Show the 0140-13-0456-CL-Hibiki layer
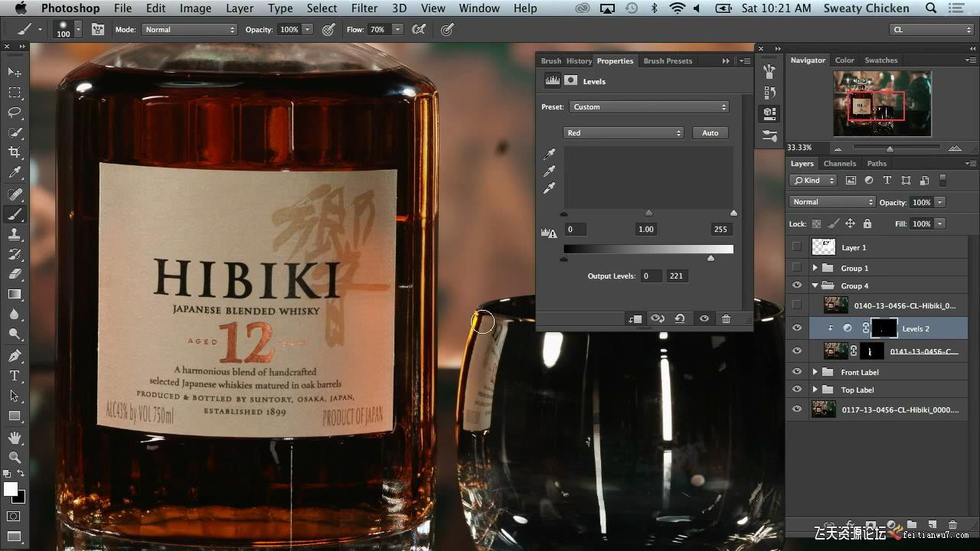The height and width of the screenshot is (551, 980). pos(797,305)
